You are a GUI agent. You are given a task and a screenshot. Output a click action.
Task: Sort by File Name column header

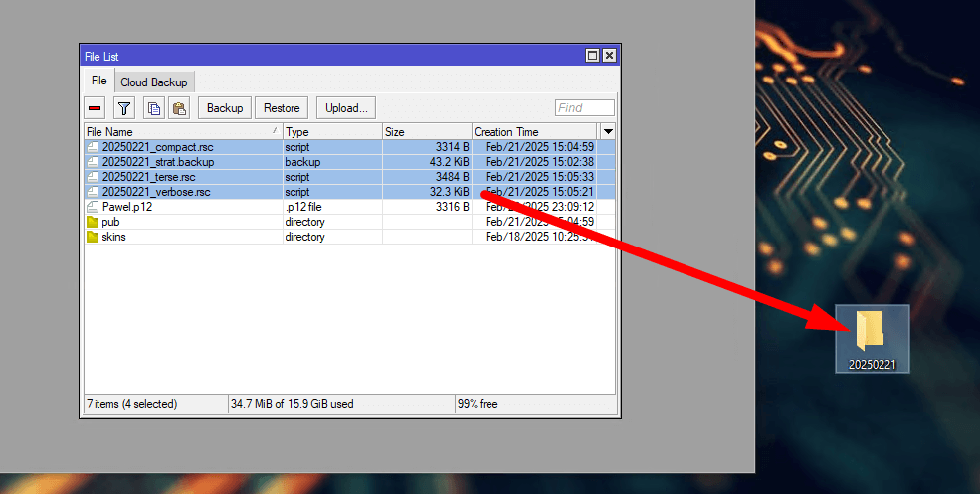coord(183,132)
